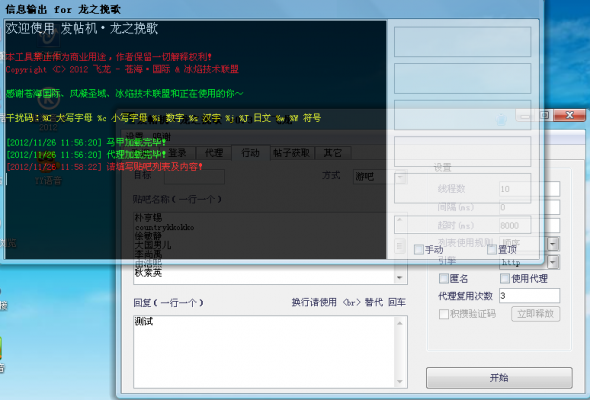Click the 大国男儿 line in the list
Screen dimensions: 590x400
153,245
